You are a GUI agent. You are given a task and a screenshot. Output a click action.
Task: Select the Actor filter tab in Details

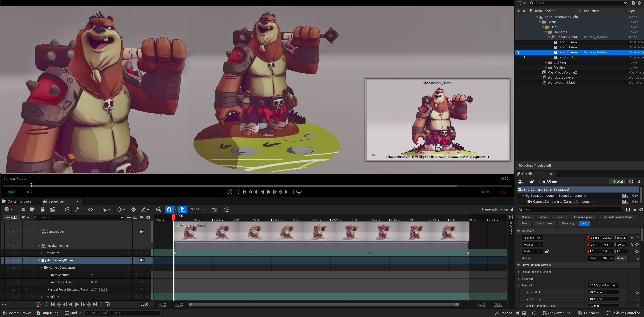tap(543, 217)
